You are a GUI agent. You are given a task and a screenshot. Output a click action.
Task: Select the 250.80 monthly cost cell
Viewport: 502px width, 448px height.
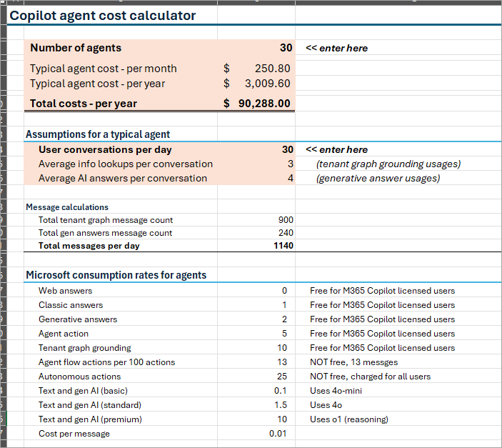pyautogui.click(x=272, y=69)
